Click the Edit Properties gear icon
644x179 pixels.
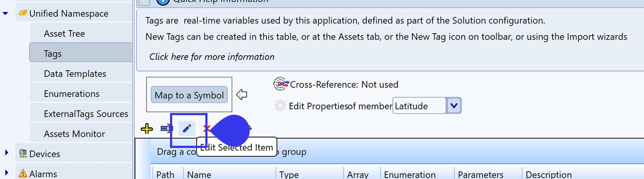[x=280, y=106]
